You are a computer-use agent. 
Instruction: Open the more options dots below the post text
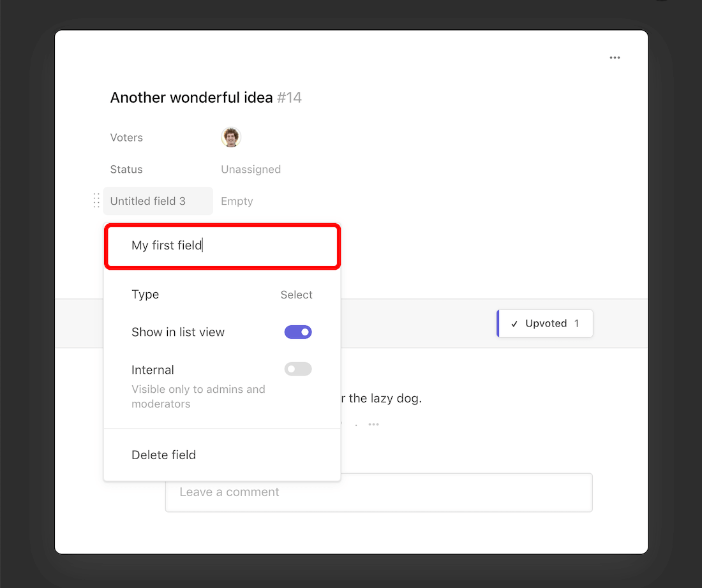point(373,424)
